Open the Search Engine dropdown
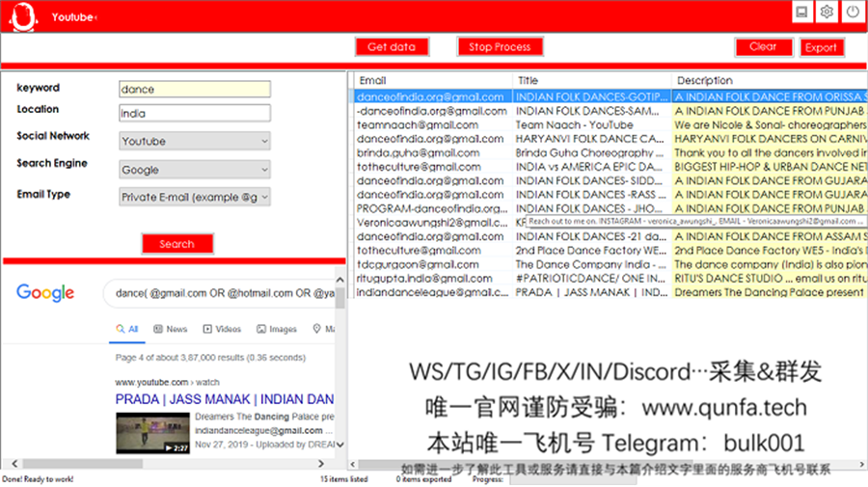This screenshot has height=487, width=868. pos(194,170)
